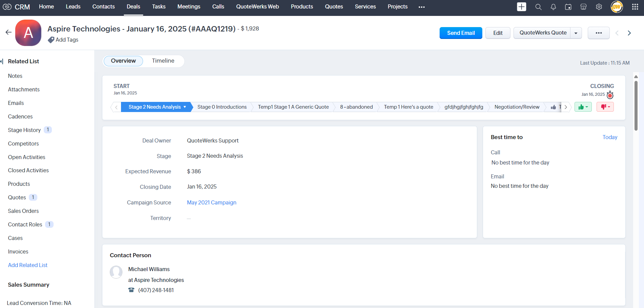The height and width of the screenshot is (308, 644).
Task: Expand the QuoteWerks Quote dropdown arrow
Action: [x=576, y=33]
